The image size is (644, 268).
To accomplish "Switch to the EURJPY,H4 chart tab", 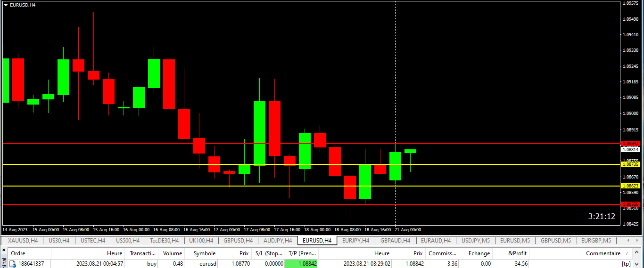I will pyautogui.click(x=355, y=241).
